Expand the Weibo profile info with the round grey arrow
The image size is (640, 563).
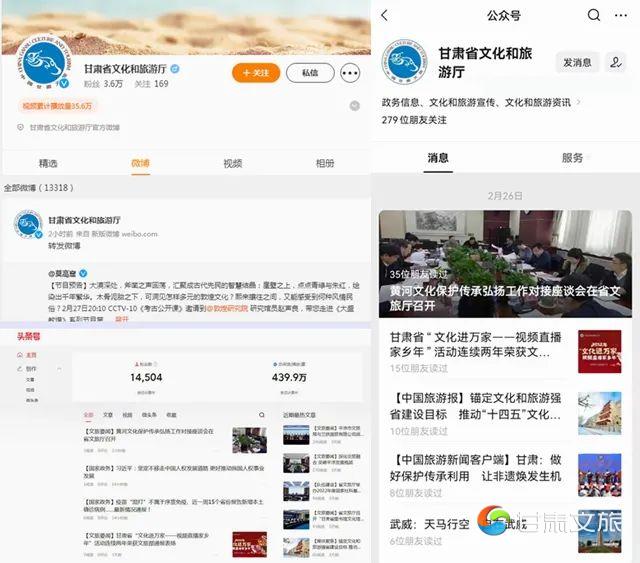(355, 106)
